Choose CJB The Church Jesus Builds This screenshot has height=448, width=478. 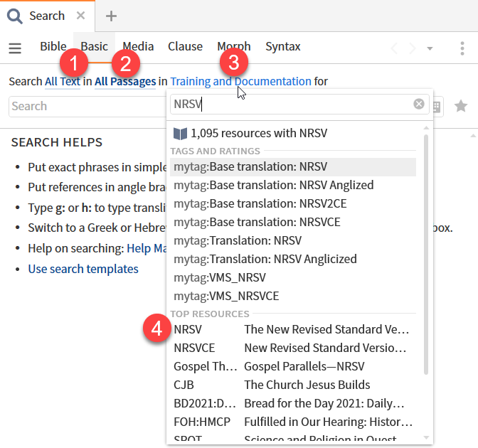click(x=293, y=385)
